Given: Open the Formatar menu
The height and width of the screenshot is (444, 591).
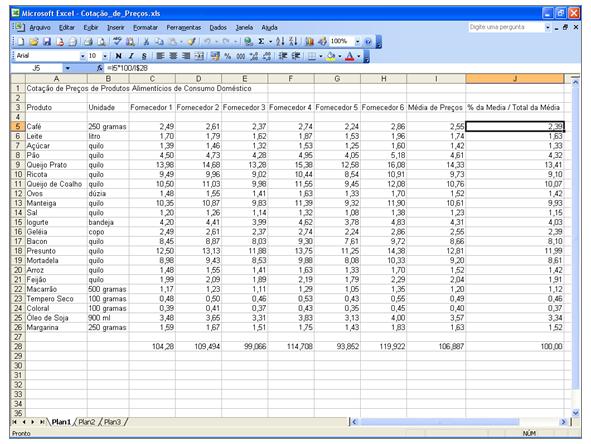Looking at the screenshot, I should click(145, 28).
